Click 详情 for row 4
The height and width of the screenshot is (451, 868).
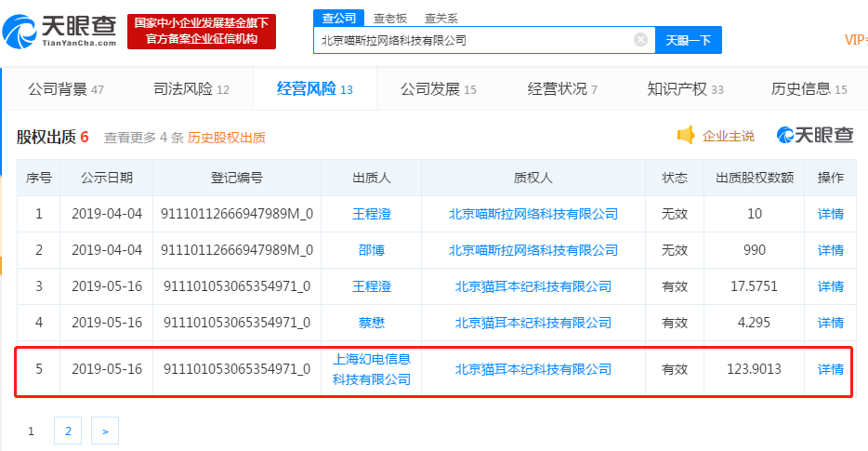pos(830,323)
